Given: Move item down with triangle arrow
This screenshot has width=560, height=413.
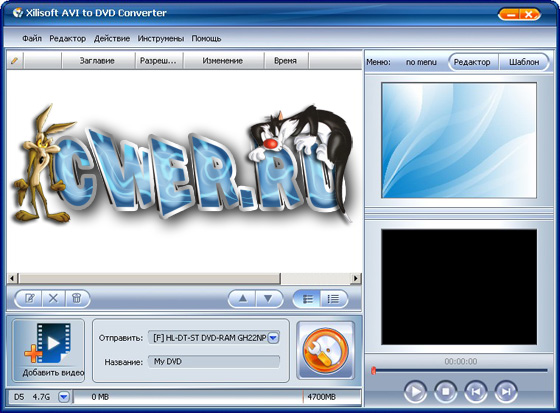Looking at the screenshot, I should click(x=268, y=298).
